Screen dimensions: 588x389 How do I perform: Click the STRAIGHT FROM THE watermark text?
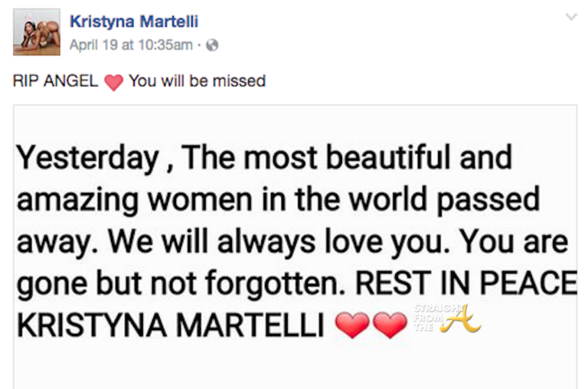pyautogui.click(x=430, y=314)
